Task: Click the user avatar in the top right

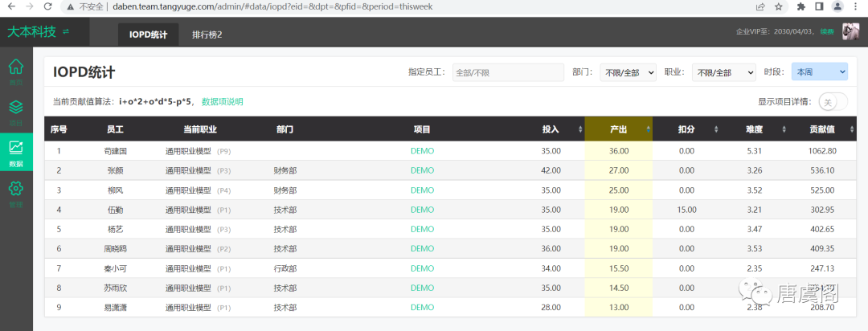Action: (x=850, y=31)
